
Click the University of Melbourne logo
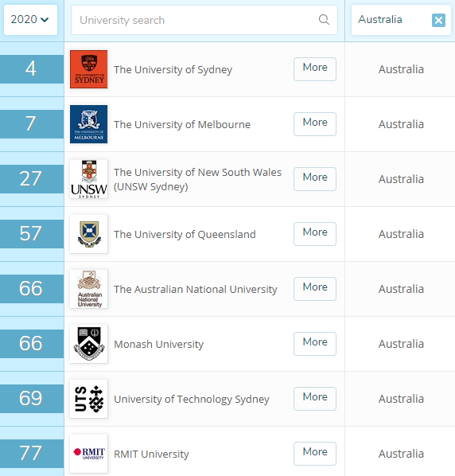pyautogui.click(x=89, y=124)
